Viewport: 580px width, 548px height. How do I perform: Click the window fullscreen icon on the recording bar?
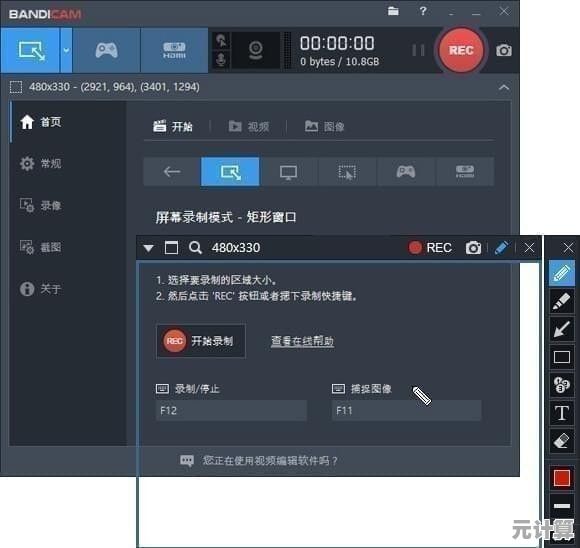coord(171,248)
